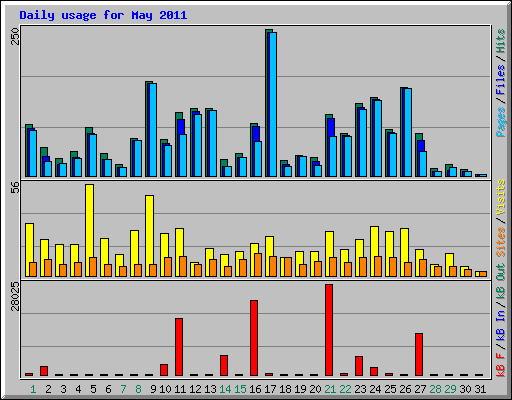Click day label '19' on the x-axis
This screenshot has width=512, height=400.
click(300, 389)
